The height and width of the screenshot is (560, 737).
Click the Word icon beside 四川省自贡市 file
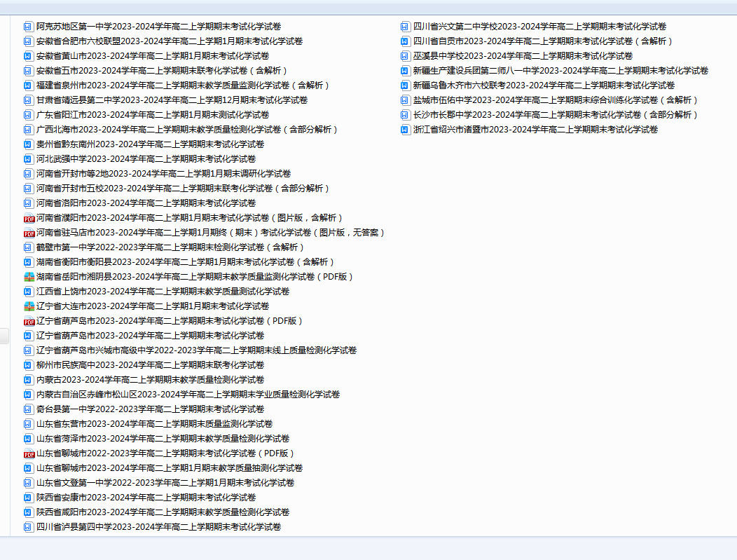pos(405,41)
